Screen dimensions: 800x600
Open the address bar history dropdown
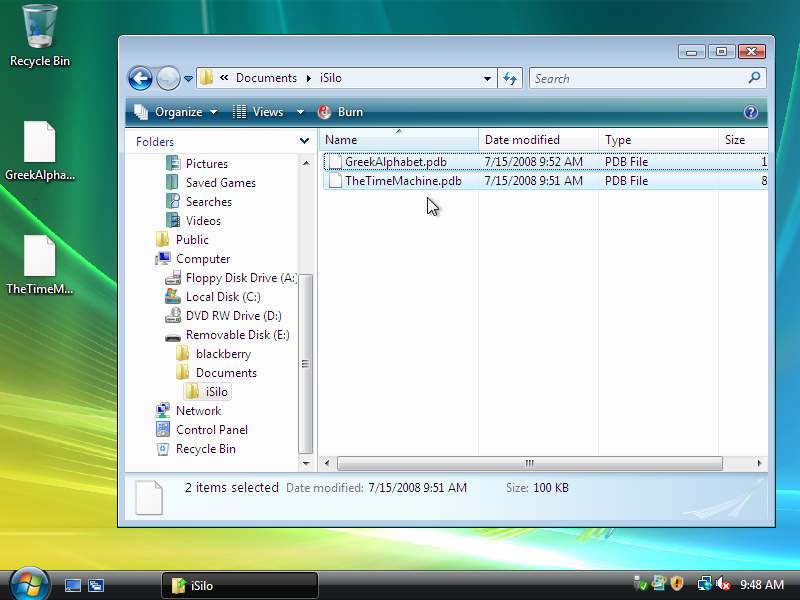tap(487, 78)
